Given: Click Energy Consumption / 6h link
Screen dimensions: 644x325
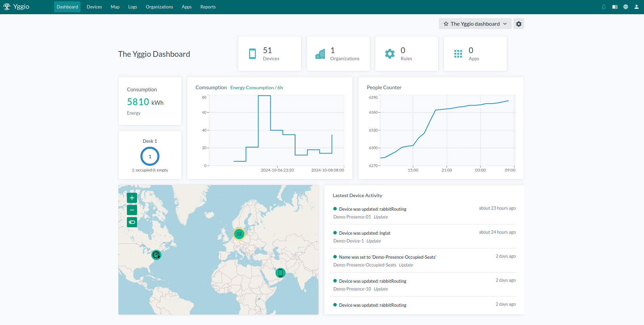Looking at the screenshot, I should [257, 88].
